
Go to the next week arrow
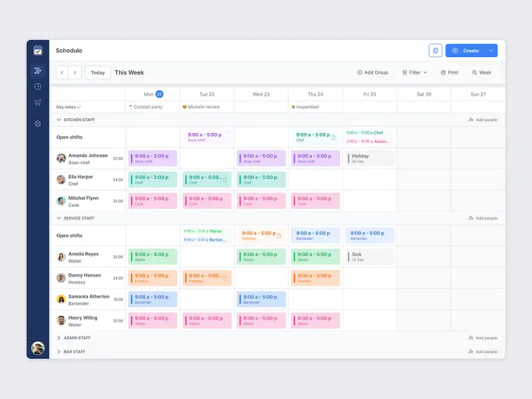click(x=75, y=72)
